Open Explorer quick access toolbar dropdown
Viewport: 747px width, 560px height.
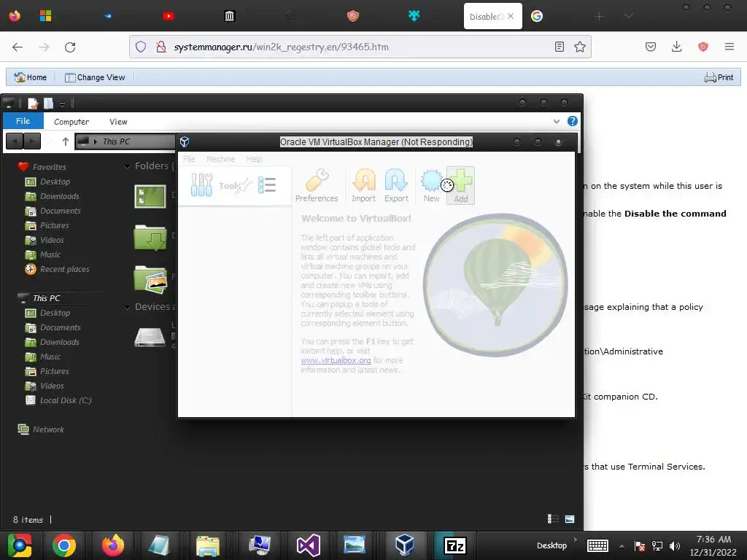pyautogui.click(x=63, y=104)
